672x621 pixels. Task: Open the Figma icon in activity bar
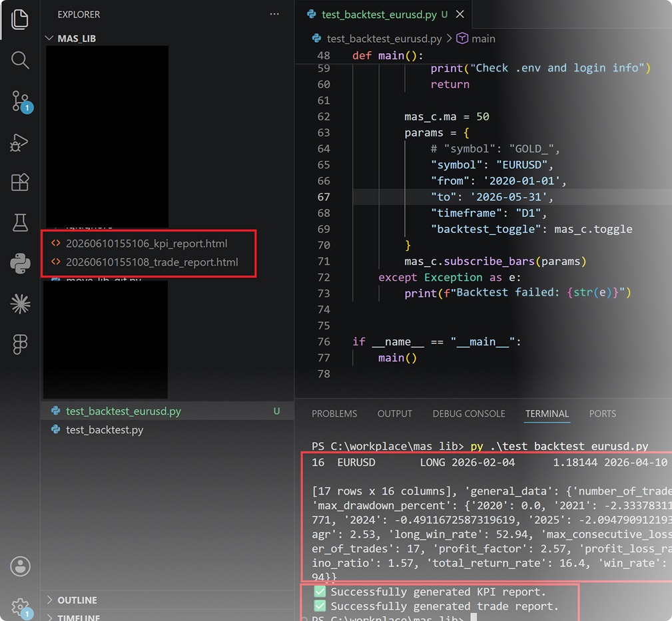click(x=20, y=344)
